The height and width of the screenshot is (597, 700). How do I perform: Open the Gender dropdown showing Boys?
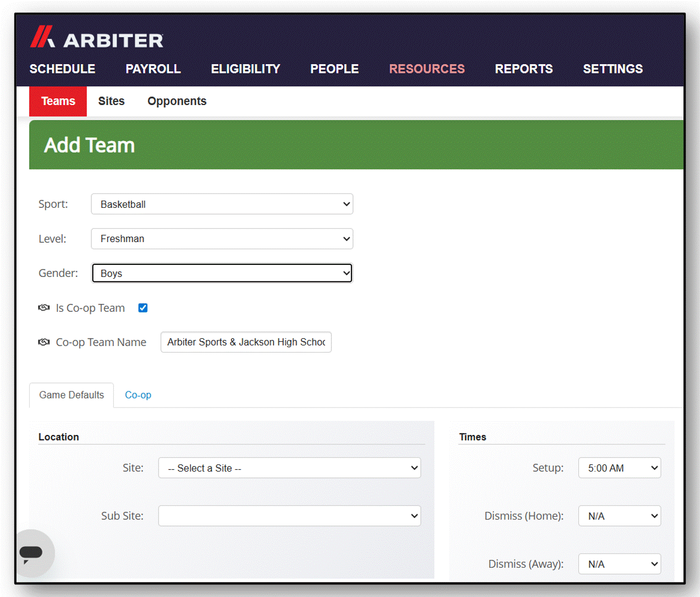[x=222, y=273]
